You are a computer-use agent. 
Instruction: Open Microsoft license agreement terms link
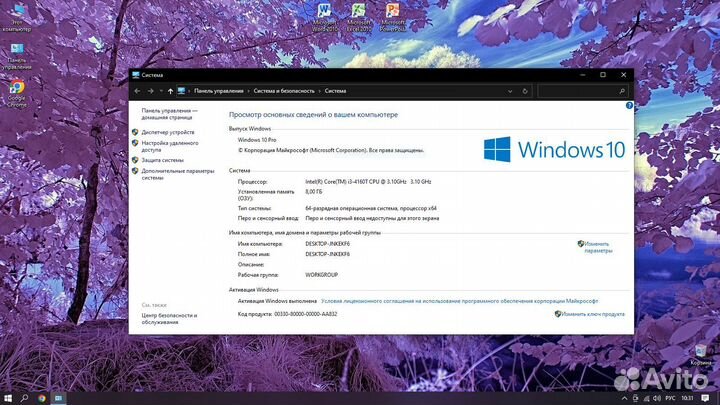459,301
